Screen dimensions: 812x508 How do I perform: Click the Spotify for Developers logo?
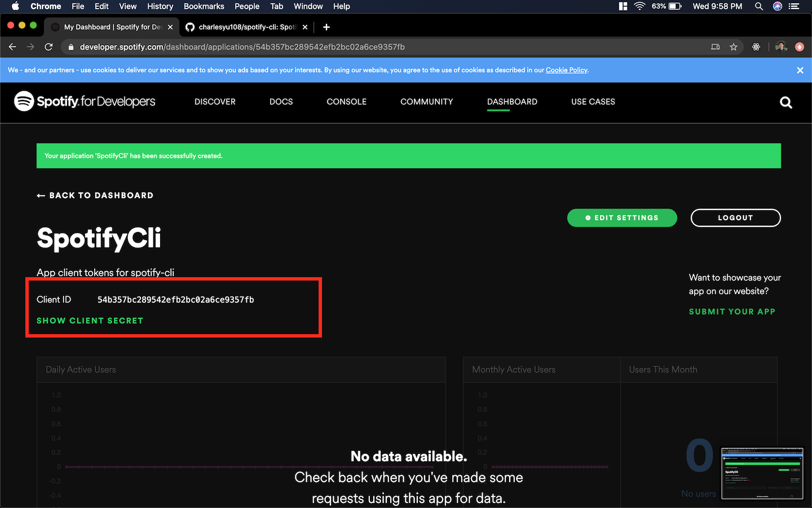point(85,102)
